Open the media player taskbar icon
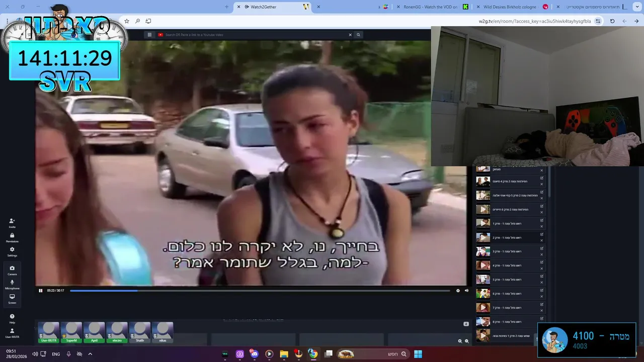Screen dimensions: 644x362 pos(269,354)
